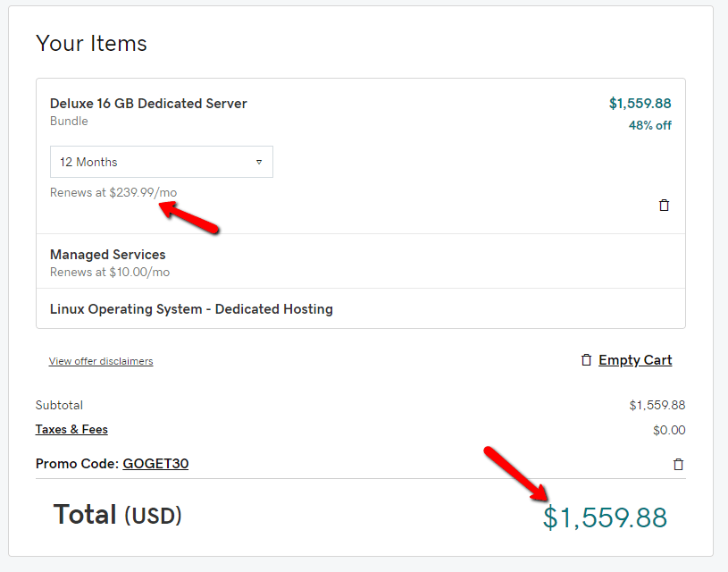Screen dimensions: 728x572
Task: Open the Taxes & Fees link
Action: pos(71,430)
